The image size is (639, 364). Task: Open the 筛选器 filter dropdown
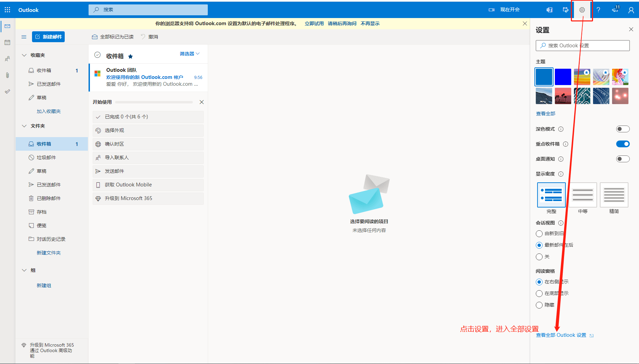click(x=190, y=54)
